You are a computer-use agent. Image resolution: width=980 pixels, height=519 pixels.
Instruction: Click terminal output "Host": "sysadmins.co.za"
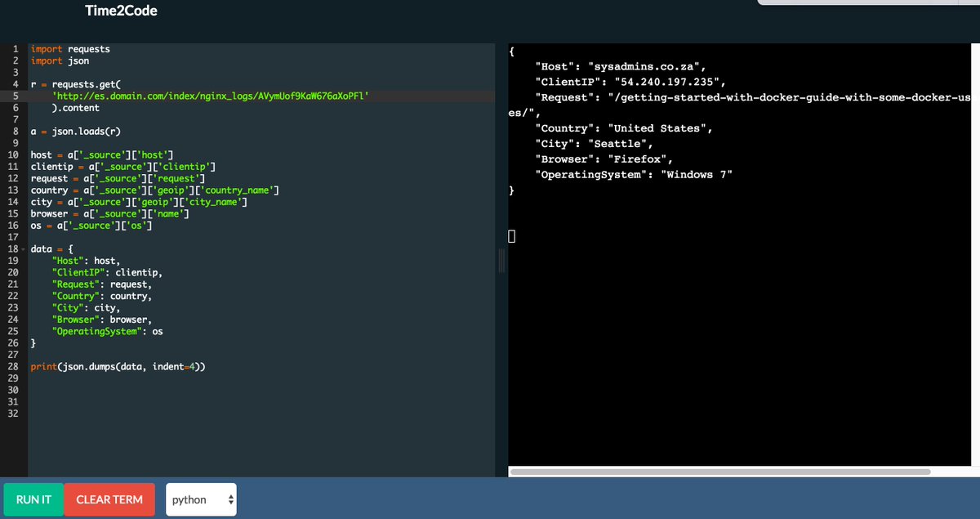[621, 66]
